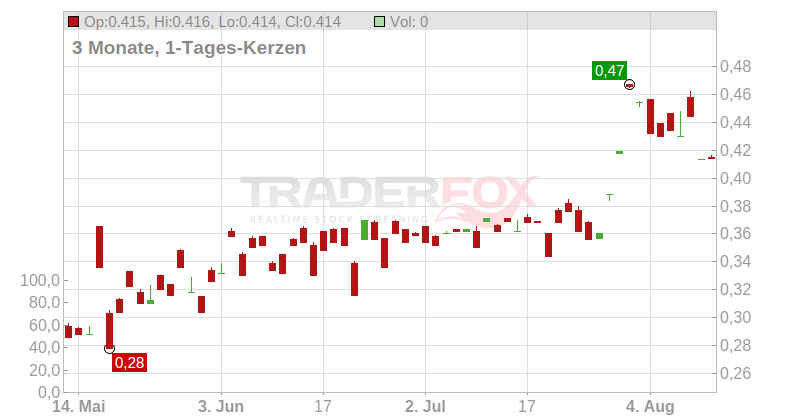Click the '3. Jun' date axis label

[221, 407]
